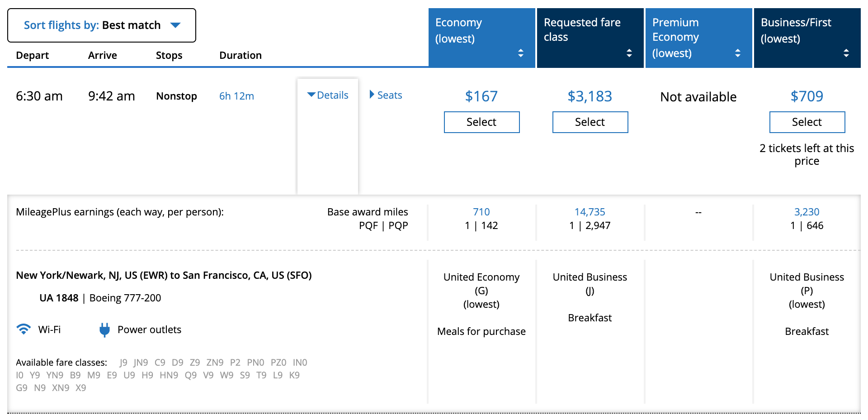Click sort arrows on Economy (lowest) column
The width and height of the screenshot is (868, 420).
(520, 53)
